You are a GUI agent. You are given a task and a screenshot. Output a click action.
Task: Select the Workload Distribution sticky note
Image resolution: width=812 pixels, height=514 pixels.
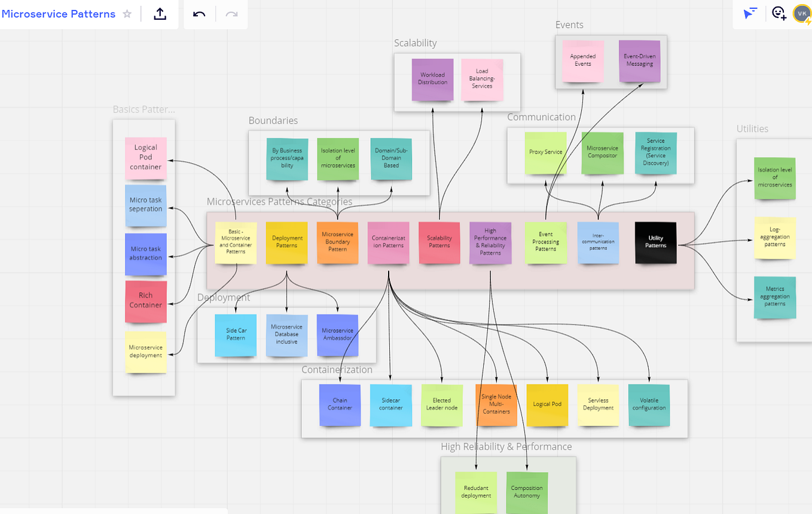(432, 79)
